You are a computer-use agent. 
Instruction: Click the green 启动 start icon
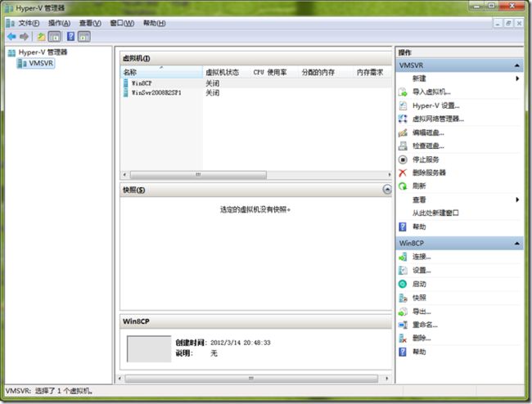(403, 284)
